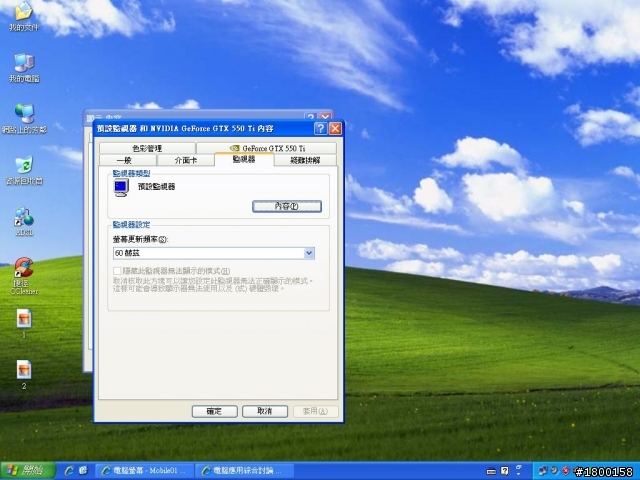Click the 內容(P) properties button
640x480 pixels.
coord(287,206)
